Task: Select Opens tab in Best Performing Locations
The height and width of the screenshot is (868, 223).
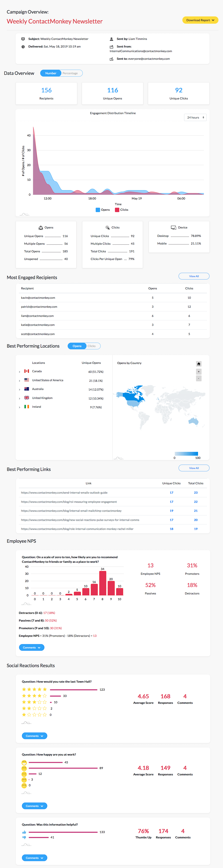Action: pos(77,346)
